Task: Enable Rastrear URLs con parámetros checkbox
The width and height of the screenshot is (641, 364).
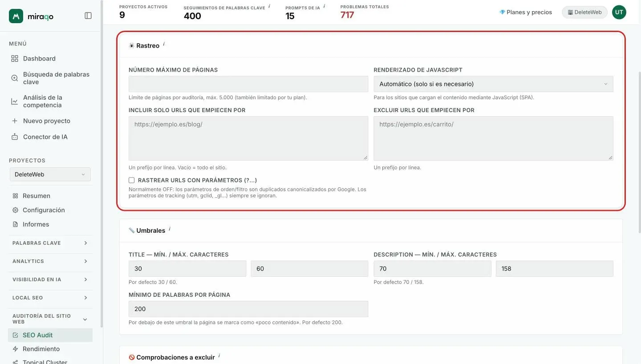Action: click(x=131, y=180)
